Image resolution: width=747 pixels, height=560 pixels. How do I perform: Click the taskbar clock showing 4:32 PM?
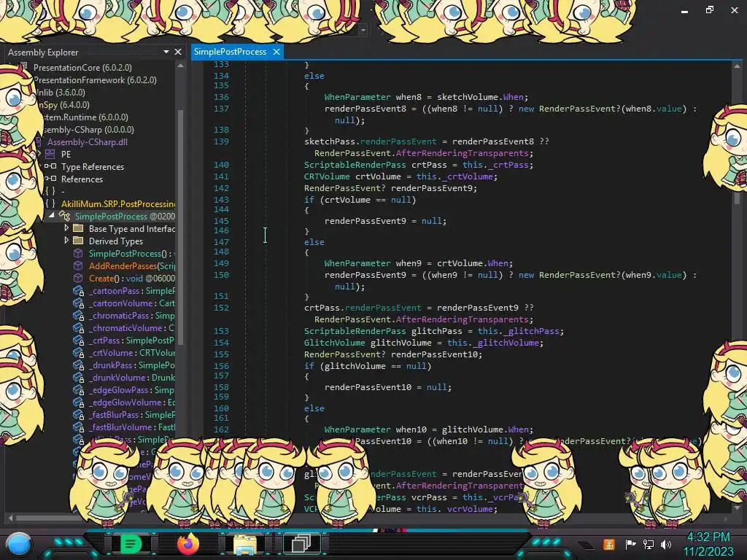coord(708,537)
